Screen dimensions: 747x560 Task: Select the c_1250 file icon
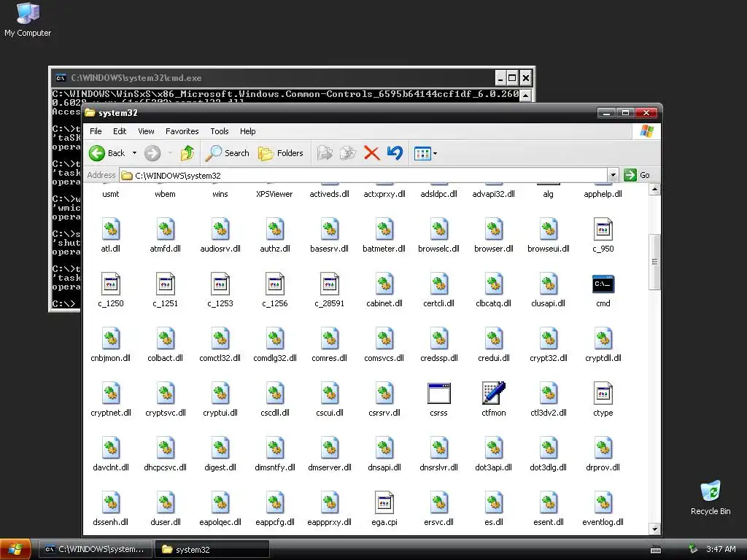tap(111, 284)
